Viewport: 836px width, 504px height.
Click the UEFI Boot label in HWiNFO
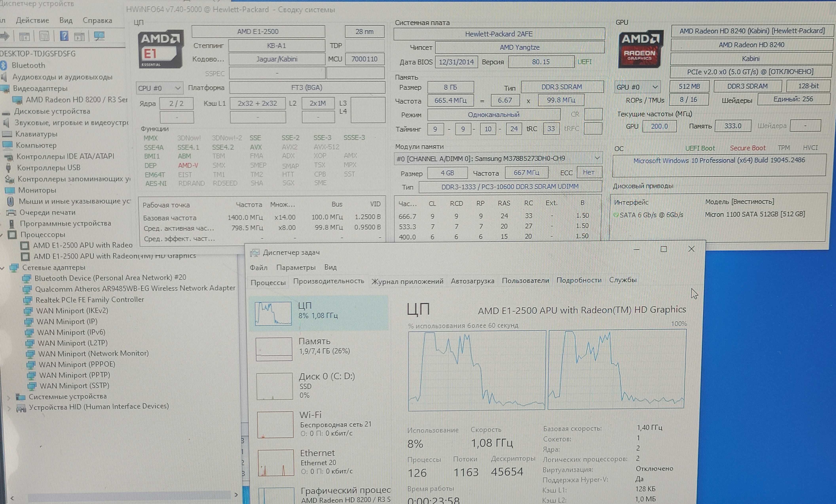(x=700, y=148)
